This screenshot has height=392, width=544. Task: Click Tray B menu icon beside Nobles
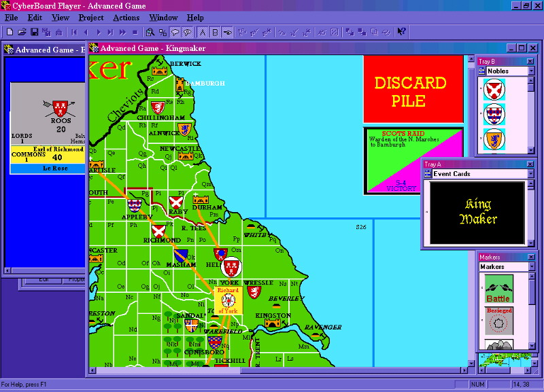coord(481,71)
